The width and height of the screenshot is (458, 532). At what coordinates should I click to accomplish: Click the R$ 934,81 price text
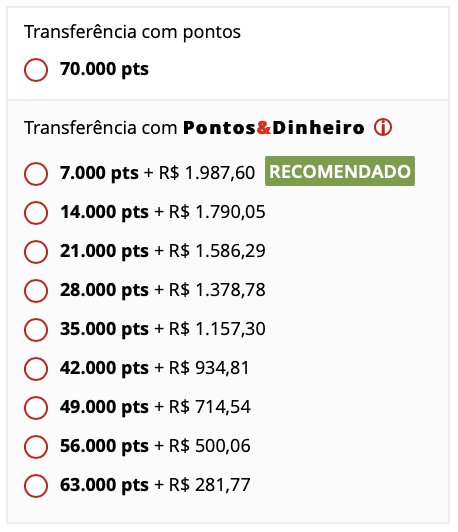click(209, 368)
